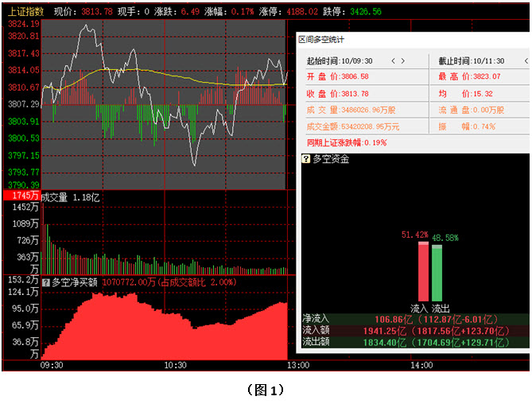Click the 多空净买额 1070772.00万 label
Viewport: 532px width, 404px height.
(x=144, y=282)
